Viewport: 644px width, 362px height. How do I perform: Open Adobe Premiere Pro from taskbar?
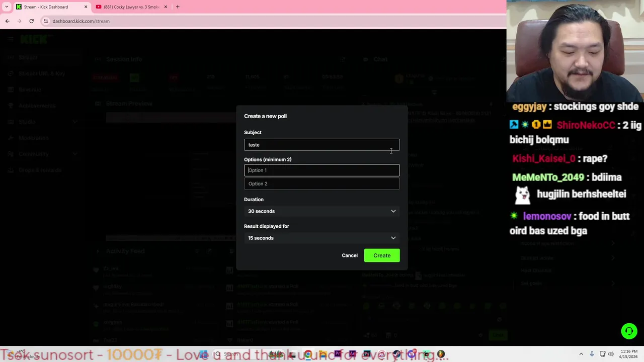[338, 354]
